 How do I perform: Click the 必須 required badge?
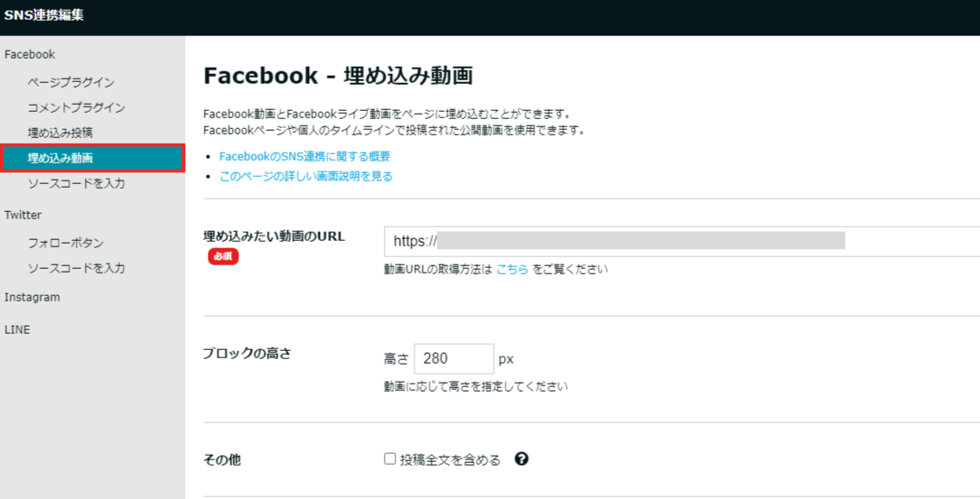[x=223, y=256]
